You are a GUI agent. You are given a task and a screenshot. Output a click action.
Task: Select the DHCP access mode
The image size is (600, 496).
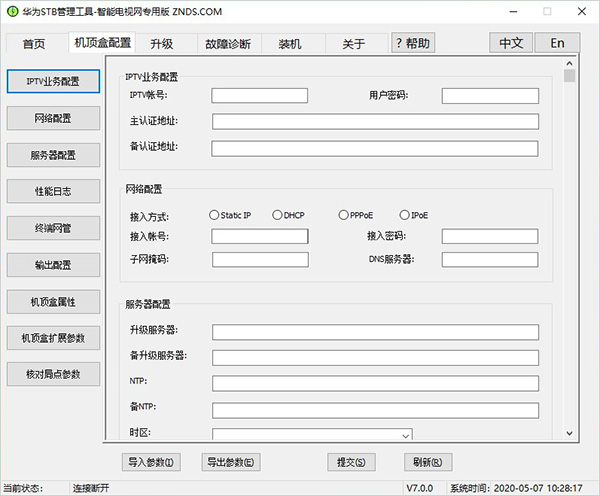tap(277, 215)
